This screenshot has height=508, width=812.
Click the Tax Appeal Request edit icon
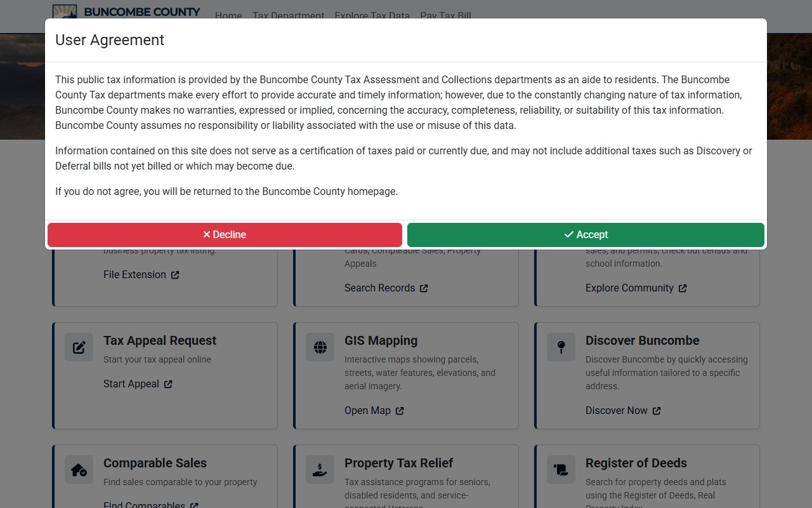[79, 347]
